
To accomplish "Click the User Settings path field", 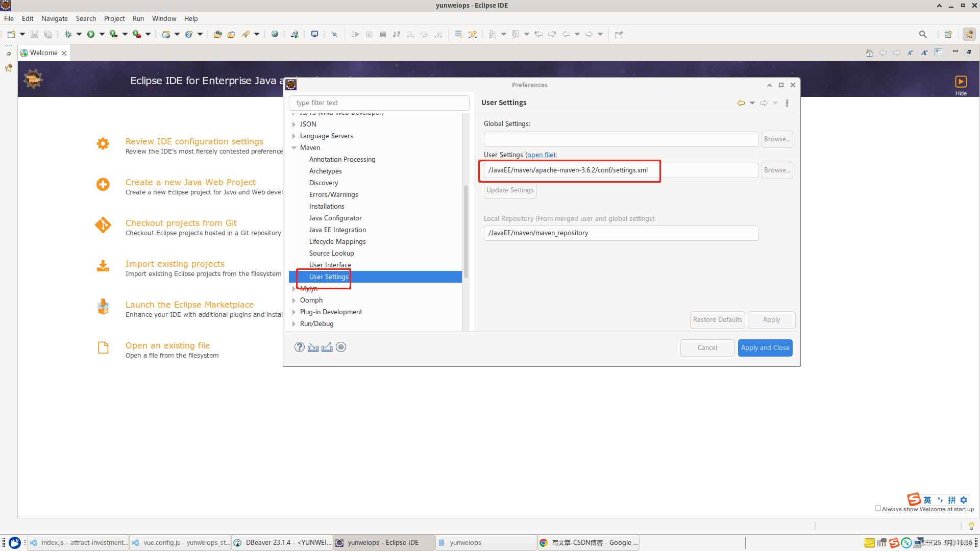I will pyautogui.click(x=621, y=170).
